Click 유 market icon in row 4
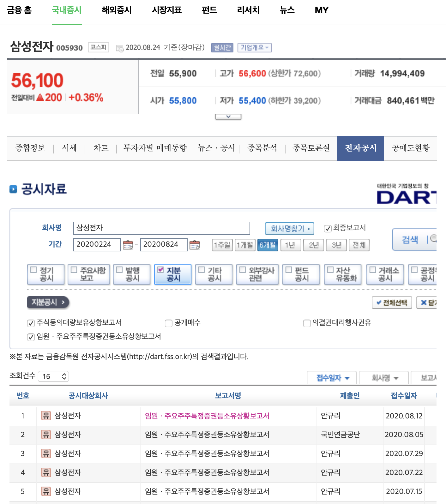This screenshot has height=504, width=446. (x=46, y=472)
